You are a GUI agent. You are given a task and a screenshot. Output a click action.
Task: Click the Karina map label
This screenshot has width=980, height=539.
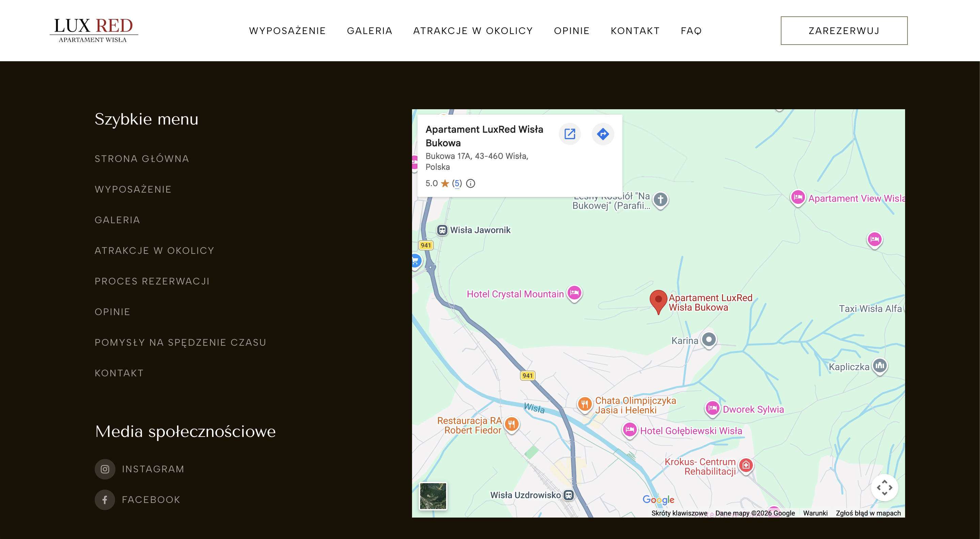[x=685, y=341]
